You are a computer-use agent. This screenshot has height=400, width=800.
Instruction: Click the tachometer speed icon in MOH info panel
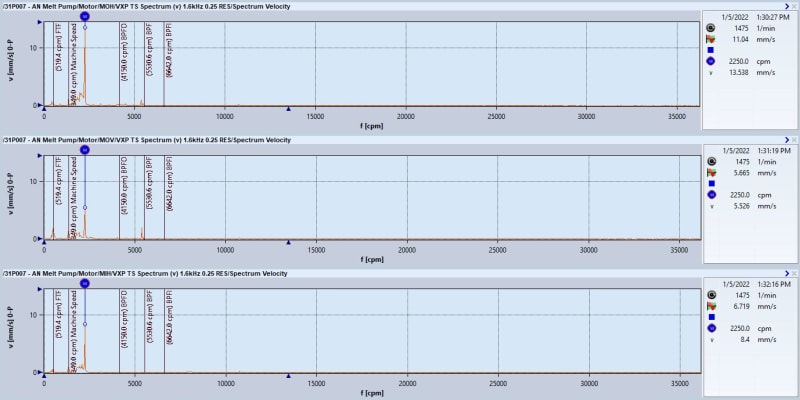pyautogui.click(x=711, y=29)
